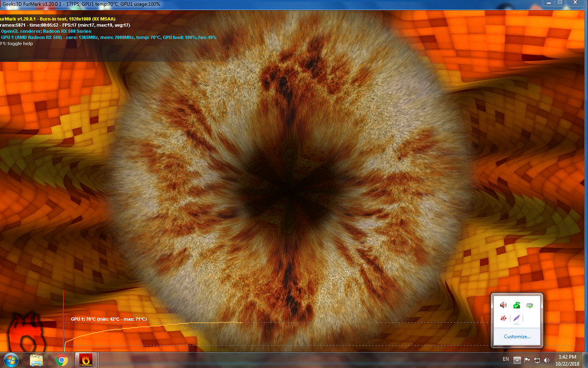Minimize the FurMark window
Image resolution: width=588 pixels, height=368 pixels.
coord(548,3)
